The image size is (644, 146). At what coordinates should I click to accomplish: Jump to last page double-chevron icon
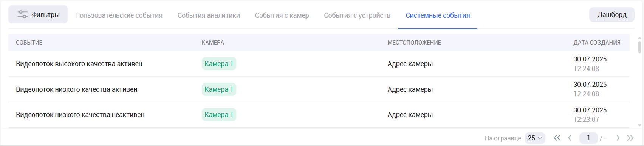tap(630, 138)
